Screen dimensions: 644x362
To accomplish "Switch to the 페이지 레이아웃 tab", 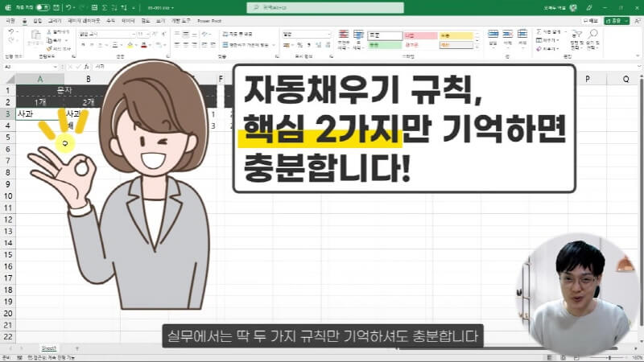I will tap(84, 21).
